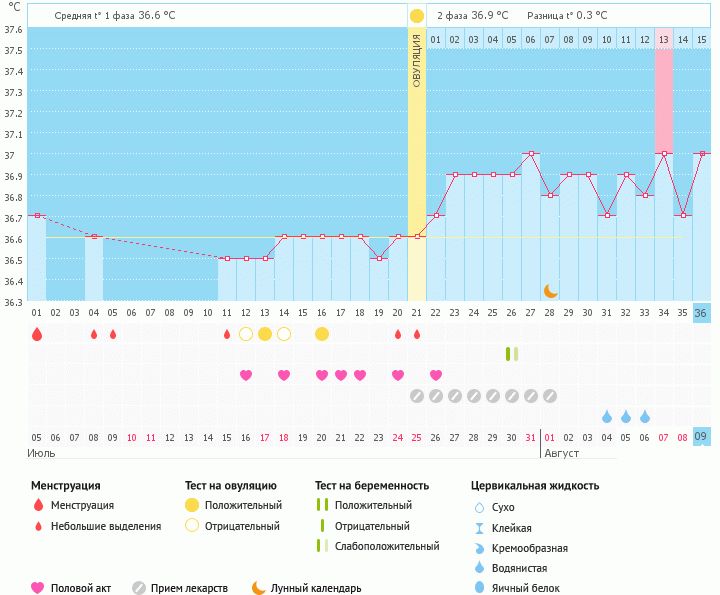Click the temperature point on cycle day 27
The width and height of the screenshot is (720, 595).
point(531,154)
